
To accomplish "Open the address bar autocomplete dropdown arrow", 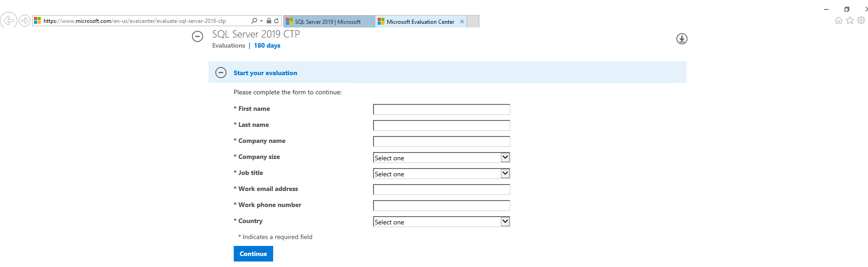I will tap(262, 21).
